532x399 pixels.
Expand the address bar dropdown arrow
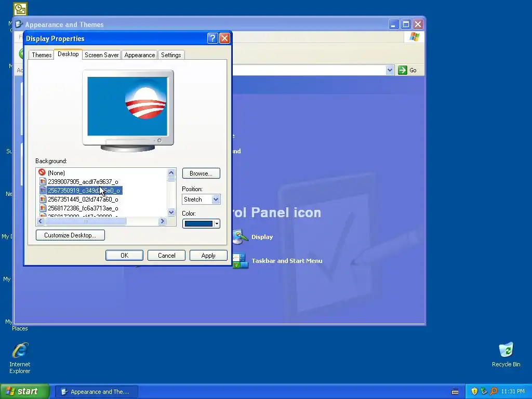click(390, 70)
